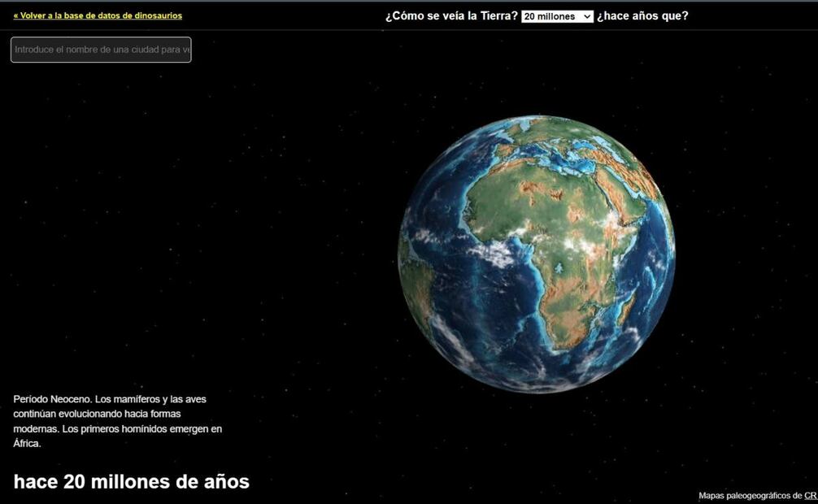The height and width of the screenshot is (504, 818).
Task: Click the "¿Cómo se veía la Tierra?" title
Action: [x=451, y=15]
